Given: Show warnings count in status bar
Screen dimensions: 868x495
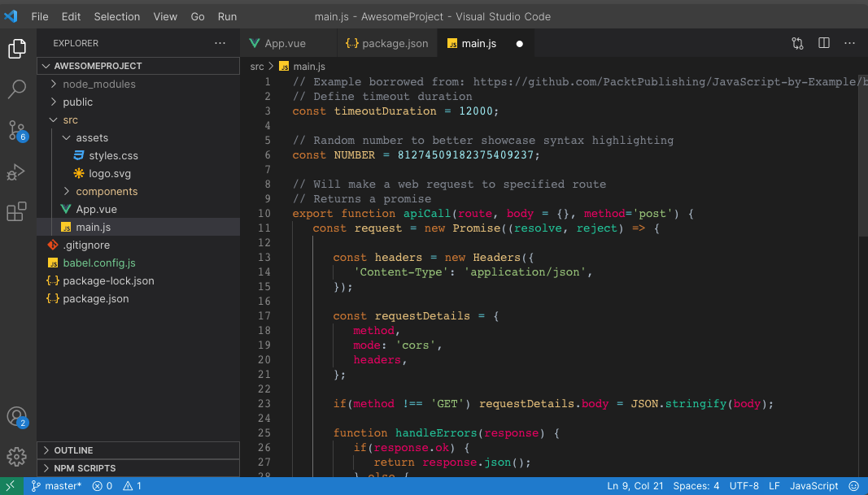Looking at the screenshot, I should point(133,486).
